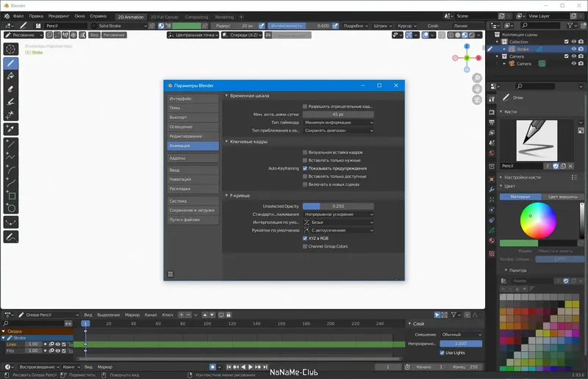Viewport: 588px width, 379px height.
Task: Enable Вставлять только доступные checkbox
Action: tap(305, 176)
